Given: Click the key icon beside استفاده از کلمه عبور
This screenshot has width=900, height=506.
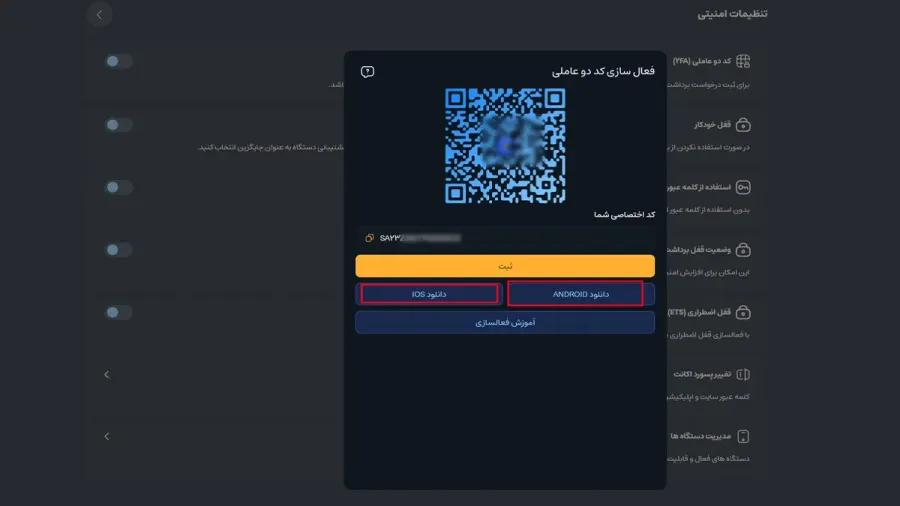Looking at the screenshot, I should coord(743,187).
